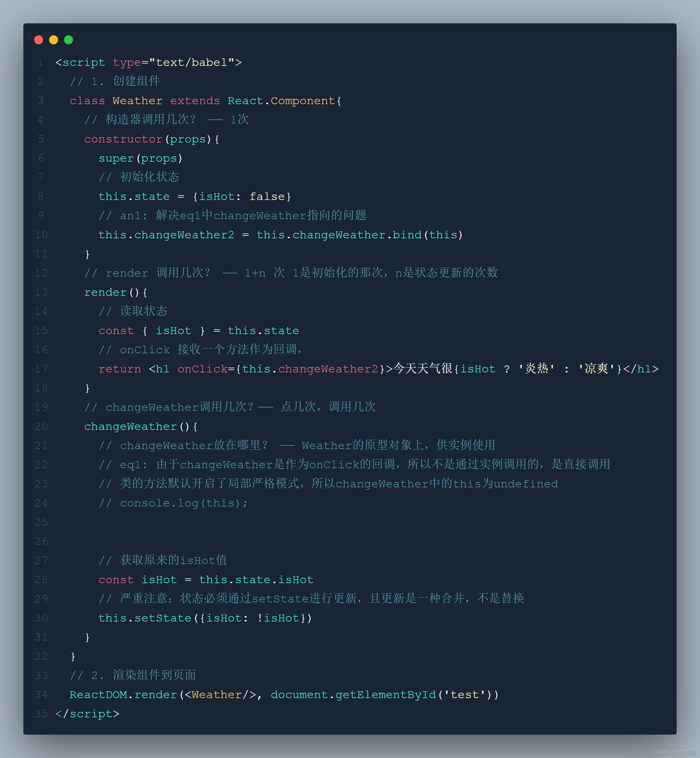Click the 'ReactDOM.render(<Weather/>' line
Viewport: 700px width, 758px height.
pyautogui.click(x=284, y=695)
